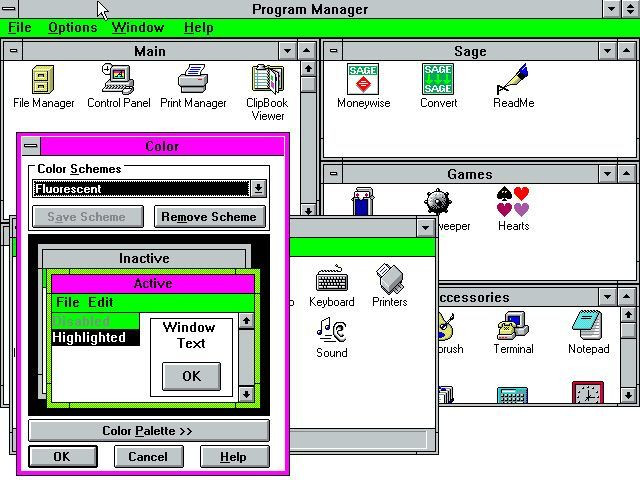Image resolution: width=640 pixels, height=480 pixels.
Task: Maximize the Sage group window
Action: click(x=626, y=51)
